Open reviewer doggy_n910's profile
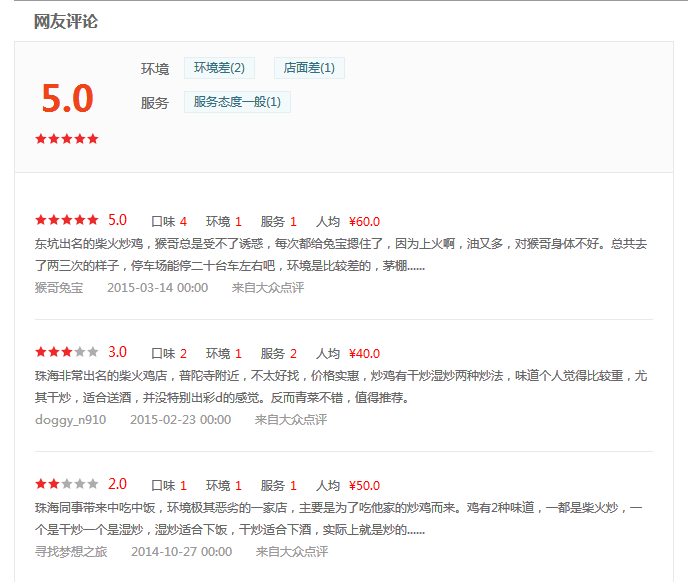The image size is (688, 582). tap(70, 420)
